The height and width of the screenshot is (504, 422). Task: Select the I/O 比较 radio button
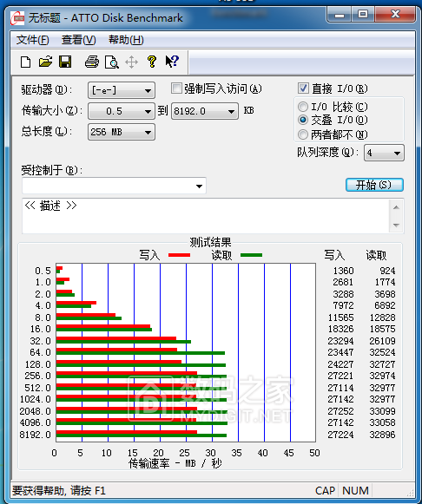[303, 107]
